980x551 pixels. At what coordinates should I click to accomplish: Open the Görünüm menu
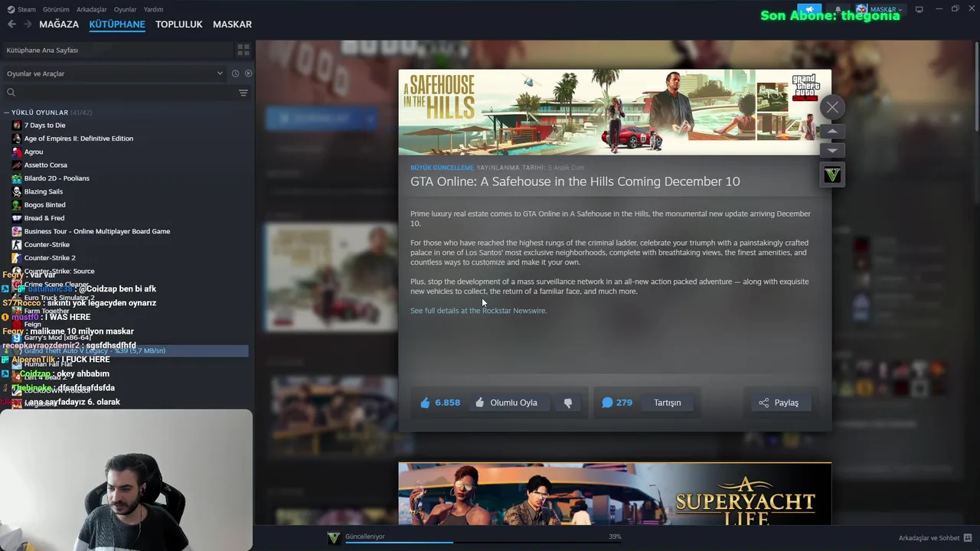pyautogui.click(x=56, y=9)
